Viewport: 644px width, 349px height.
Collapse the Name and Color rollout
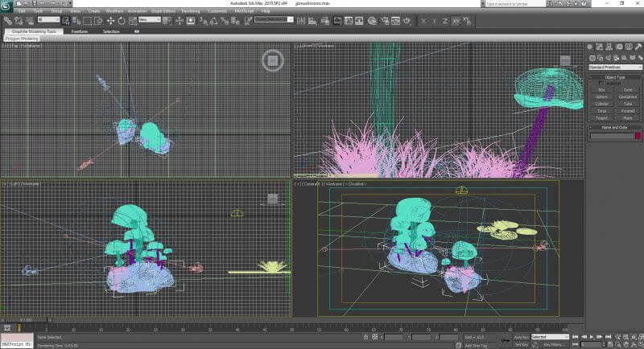point(615,128)
